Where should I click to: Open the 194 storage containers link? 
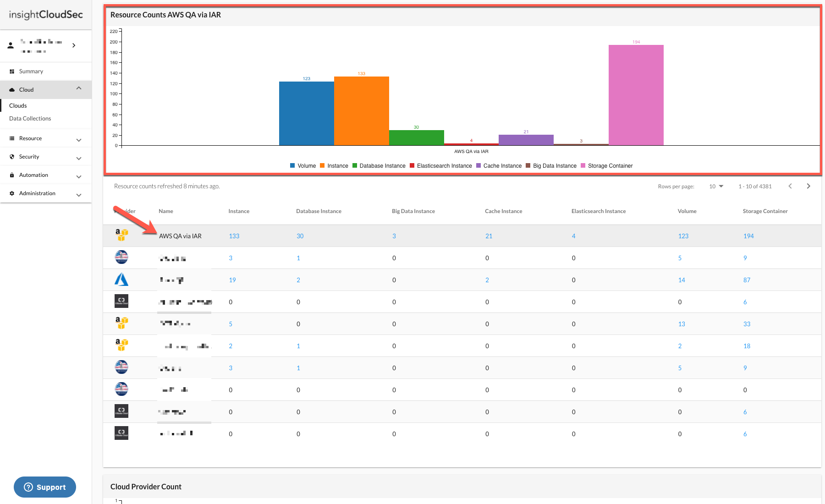coord(748,236)
